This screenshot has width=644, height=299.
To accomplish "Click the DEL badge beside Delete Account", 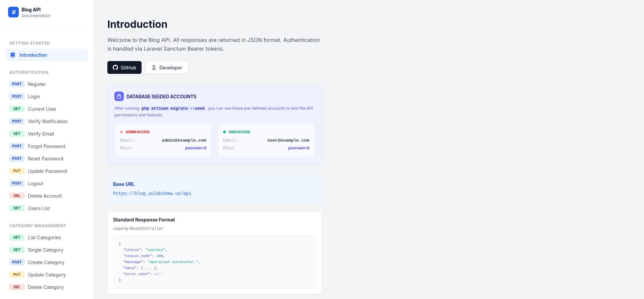I will pos(17,196).
